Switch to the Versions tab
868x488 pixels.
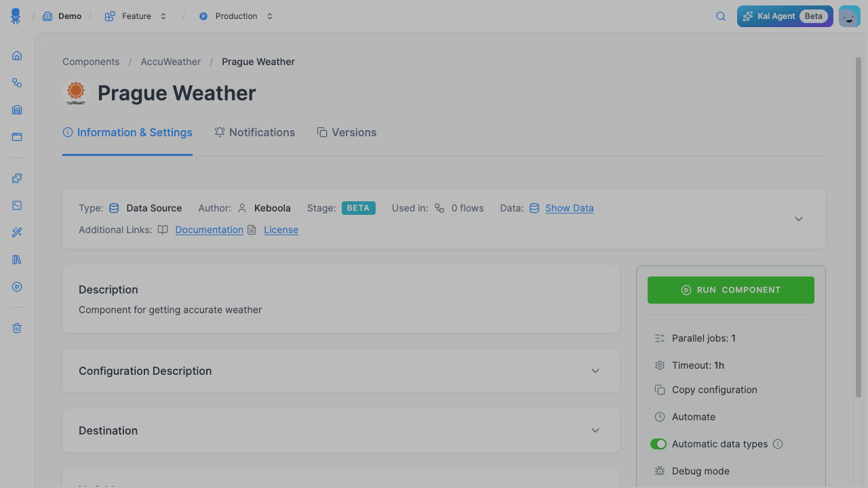tap(347, 133)
